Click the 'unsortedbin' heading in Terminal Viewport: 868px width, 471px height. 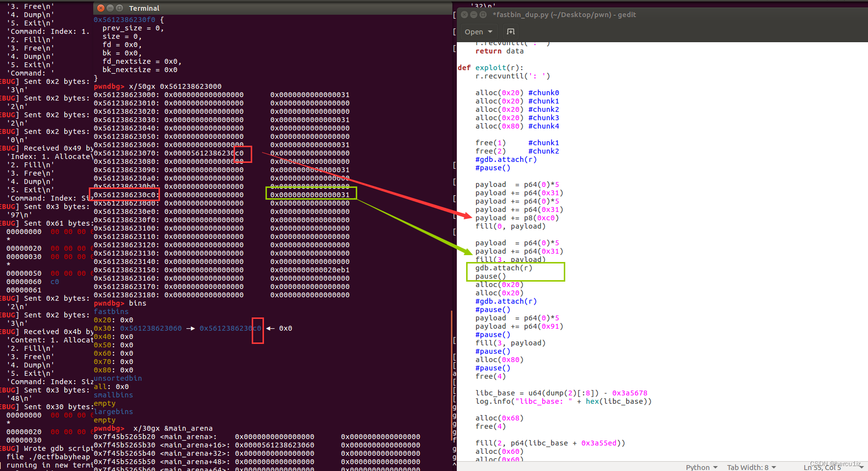point(118,378)
